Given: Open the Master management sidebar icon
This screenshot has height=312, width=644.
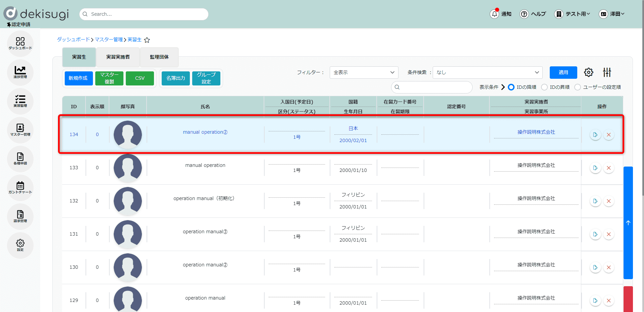Looking at the screenshot, I should pyautogui.click(x=20, y=130).
